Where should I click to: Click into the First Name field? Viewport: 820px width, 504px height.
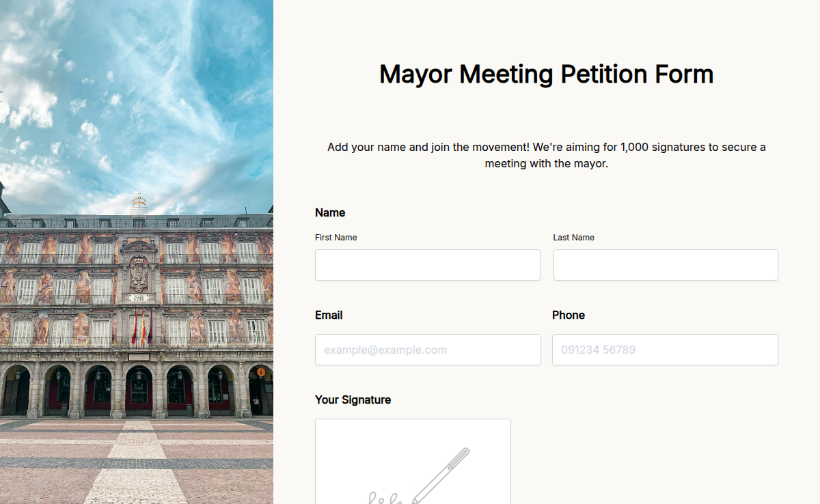(x=427, y=265)
